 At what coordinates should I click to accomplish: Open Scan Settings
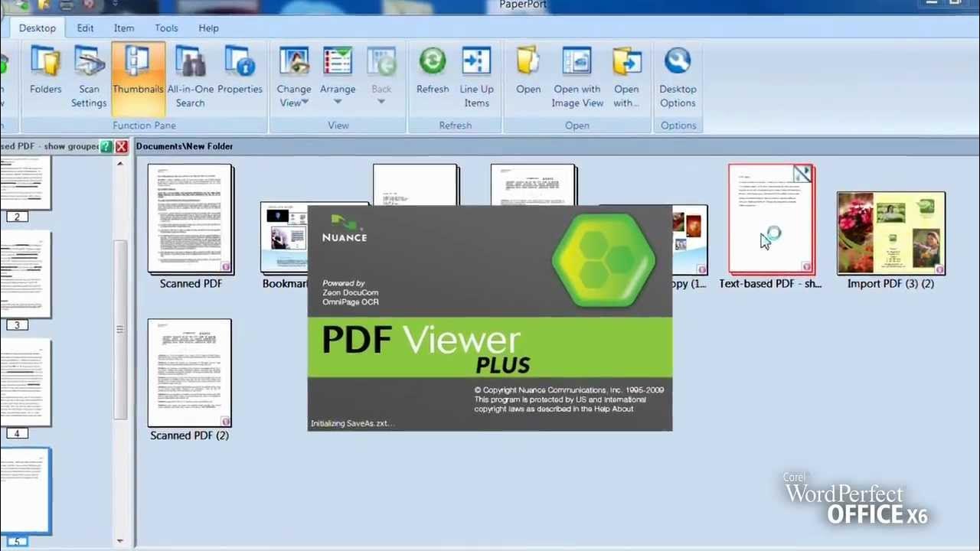pyautogui.click(x=89, y=77)
